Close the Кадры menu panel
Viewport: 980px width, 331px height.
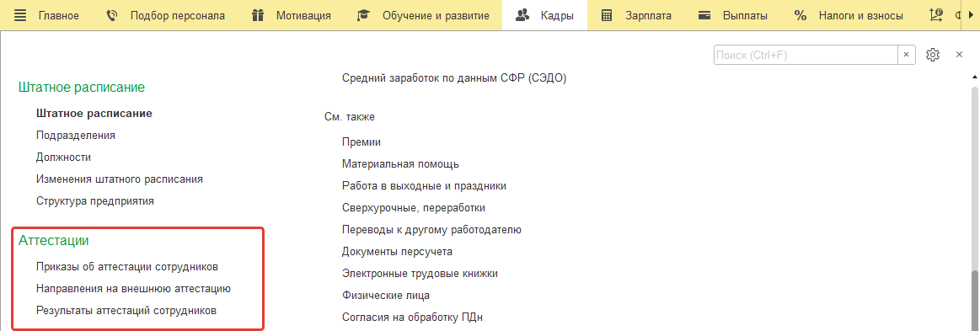[959, 55]
